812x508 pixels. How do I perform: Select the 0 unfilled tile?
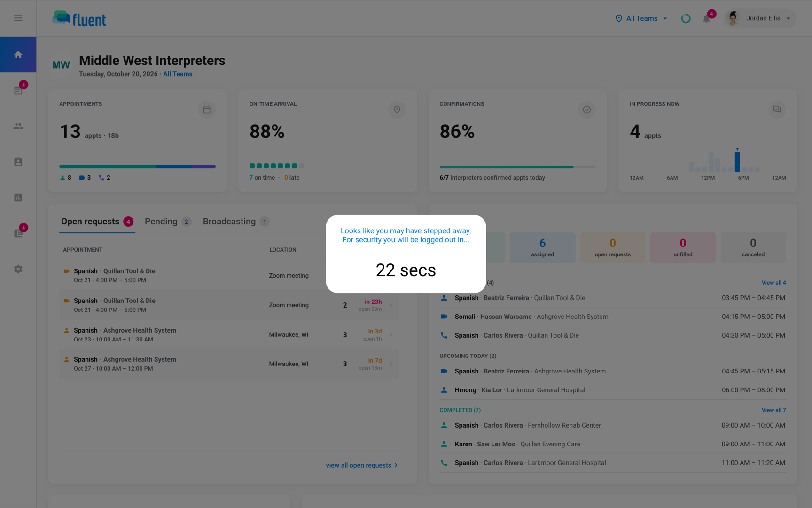(683, 247)
